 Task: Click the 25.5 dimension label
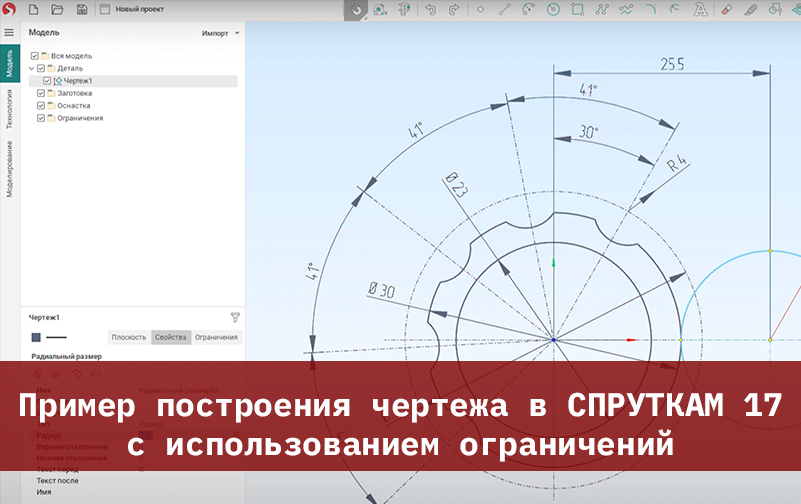tap(672, 64)
